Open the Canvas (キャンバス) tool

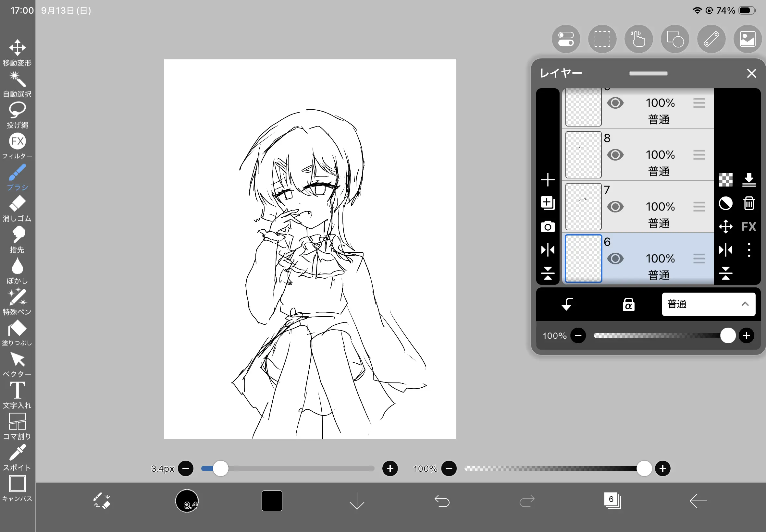point(17,488)
